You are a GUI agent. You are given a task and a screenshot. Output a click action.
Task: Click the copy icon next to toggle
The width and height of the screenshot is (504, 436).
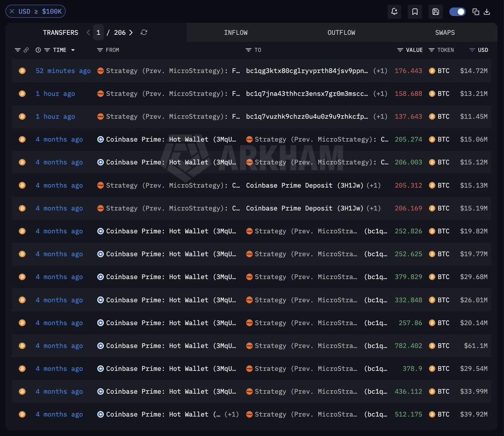coord(476,12)
